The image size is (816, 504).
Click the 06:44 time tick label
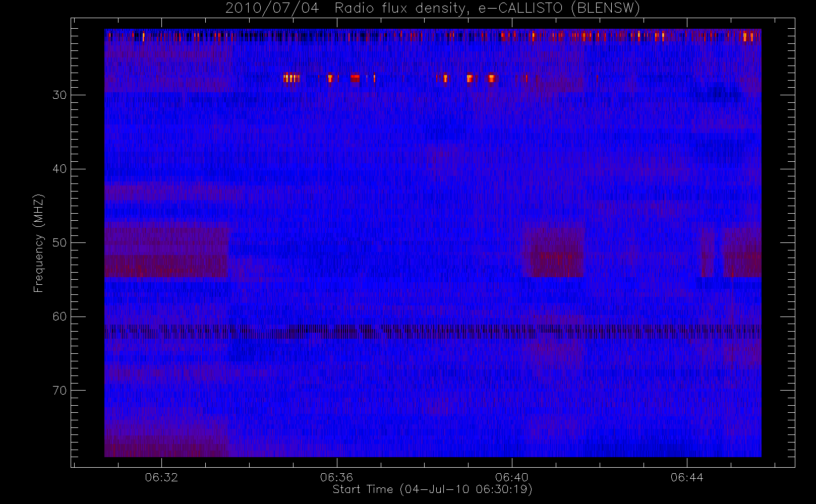[x=687, y=477]
